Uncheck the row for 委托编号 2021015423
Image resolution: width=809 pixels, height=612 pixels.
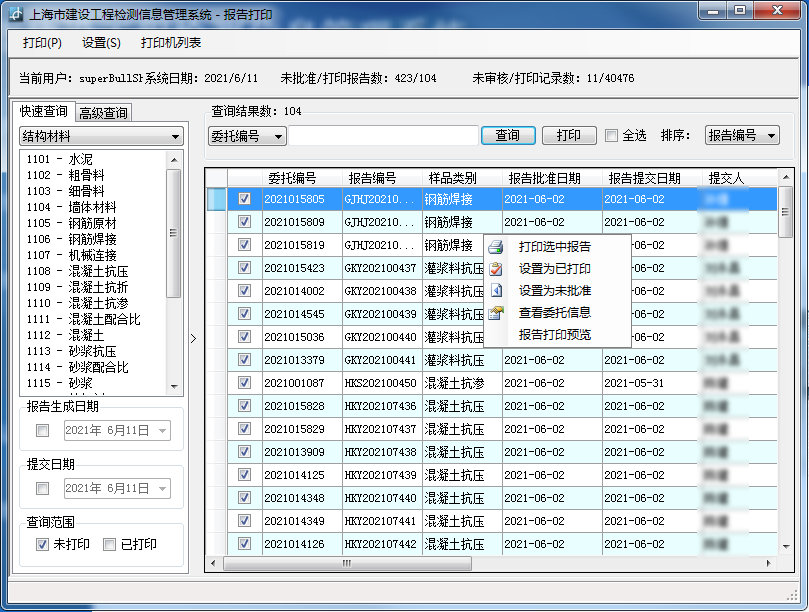(x=244, y=268)
